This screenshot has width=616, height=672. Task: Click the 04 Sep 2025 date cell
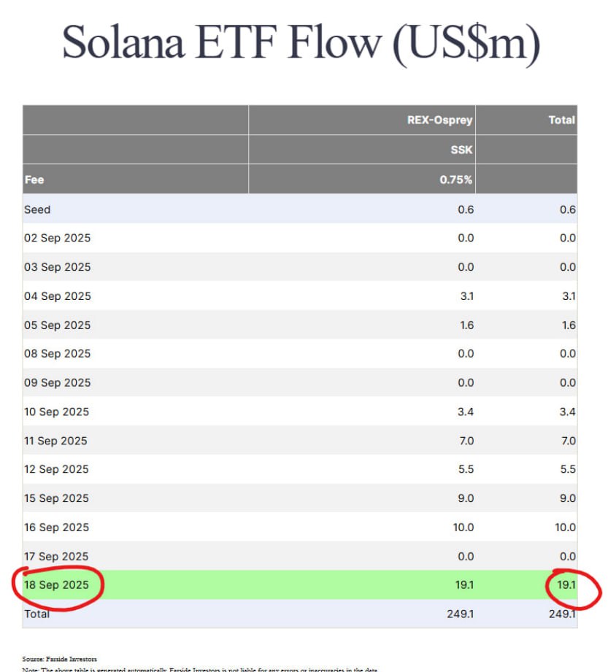(x=58, y=296)
